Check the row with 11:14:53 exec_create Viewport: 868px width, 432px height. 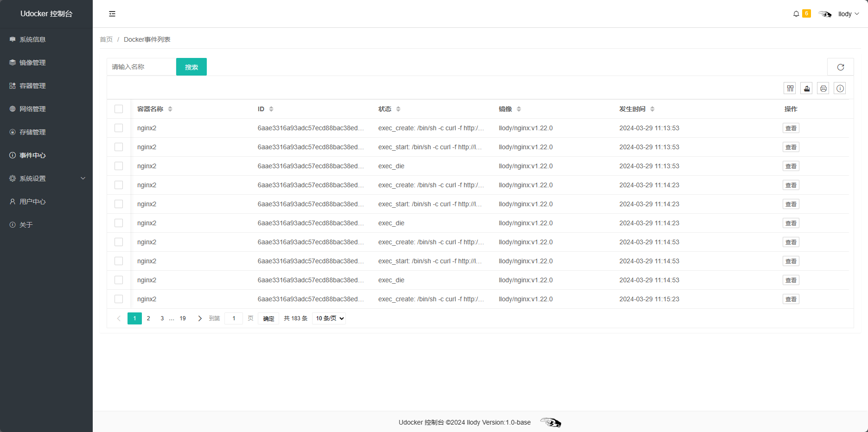tap(119, 242)
